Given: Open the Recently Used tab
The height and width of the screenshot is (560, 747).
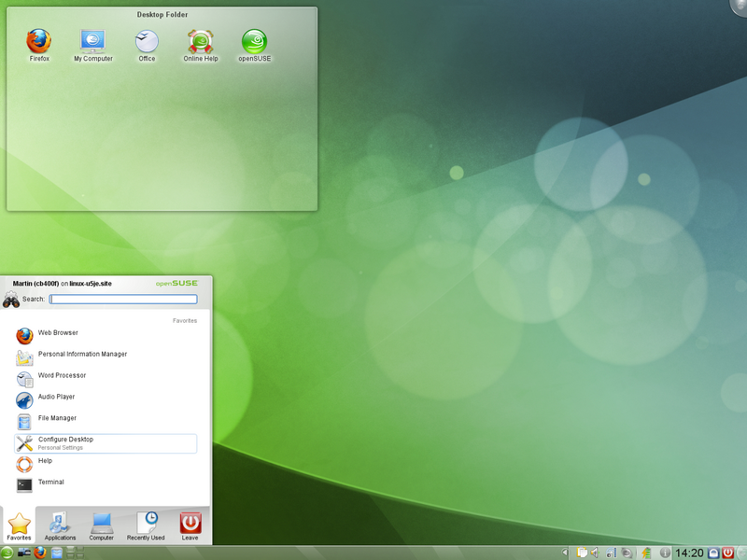Looking at the screenshot, I should 146,525.
